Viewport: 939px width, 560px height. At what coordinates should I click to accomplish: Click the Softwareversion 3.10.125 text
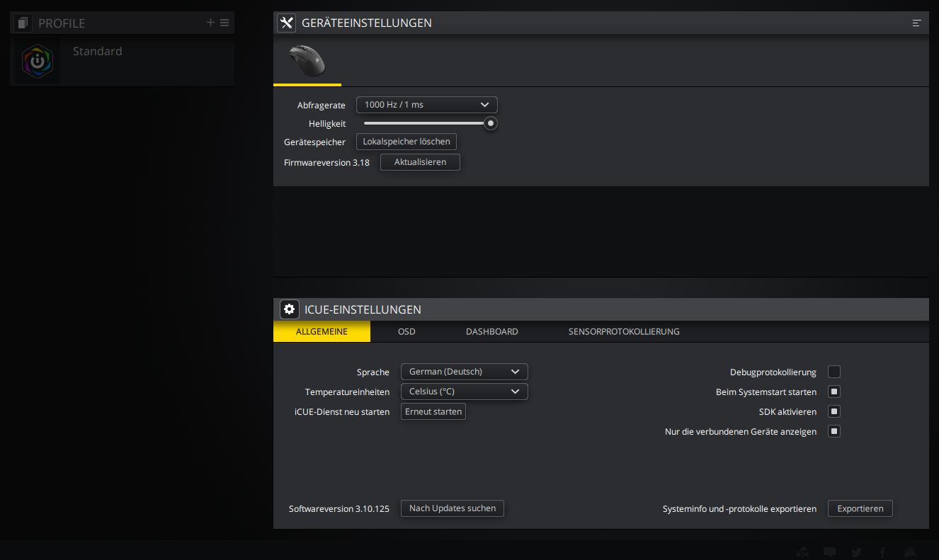click(x=339, y=508)
